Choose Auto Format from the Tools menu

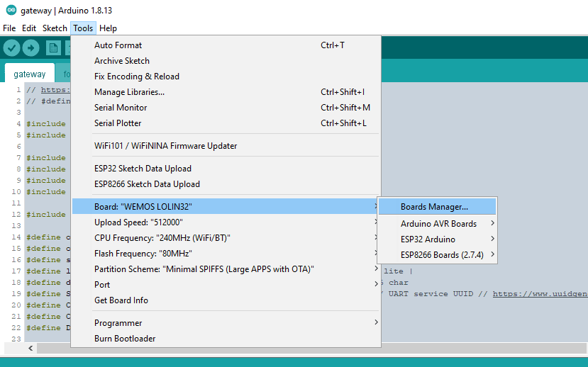click(226, 45)
